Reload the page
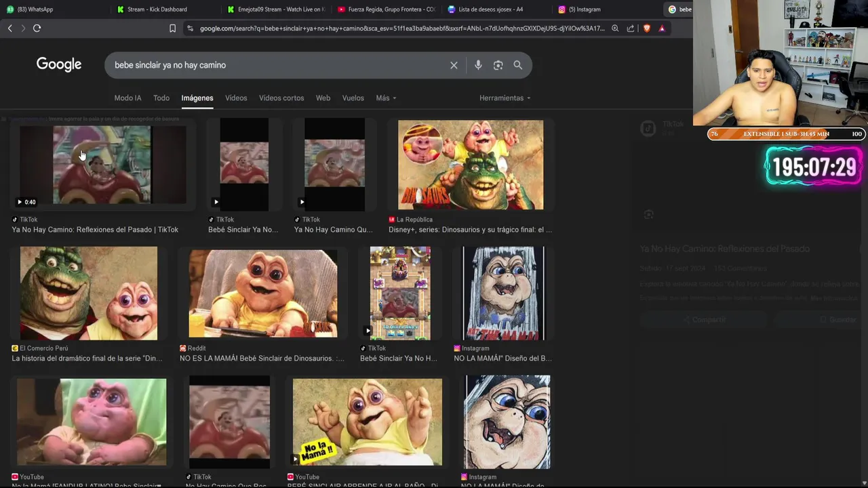Screen dimensions: 868x488 point(37,28)
